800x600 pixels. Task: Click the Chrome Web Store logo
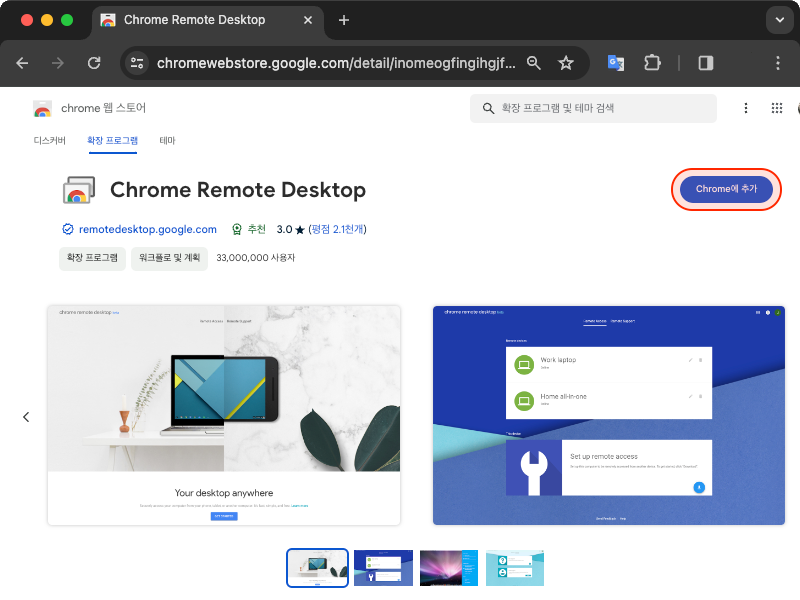pyautogui.click(x=42, y=107)
